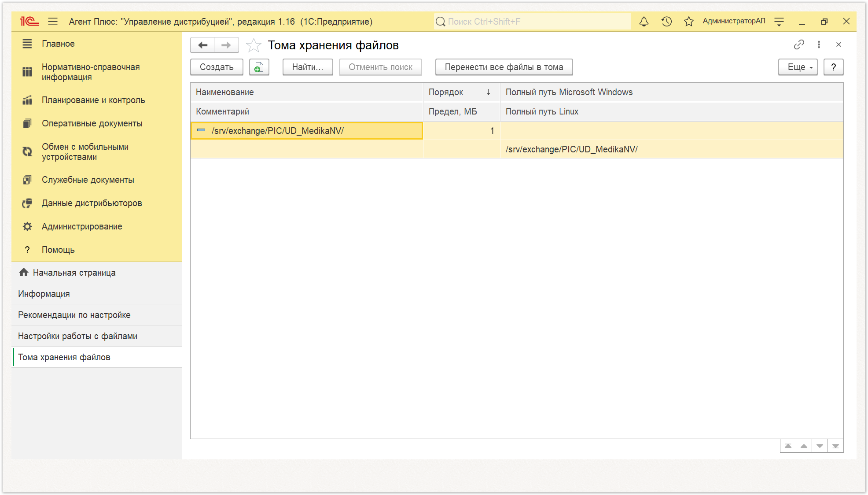868x495 pixels.
Task: Click the Помощь question mark icon
Action: 27,250
